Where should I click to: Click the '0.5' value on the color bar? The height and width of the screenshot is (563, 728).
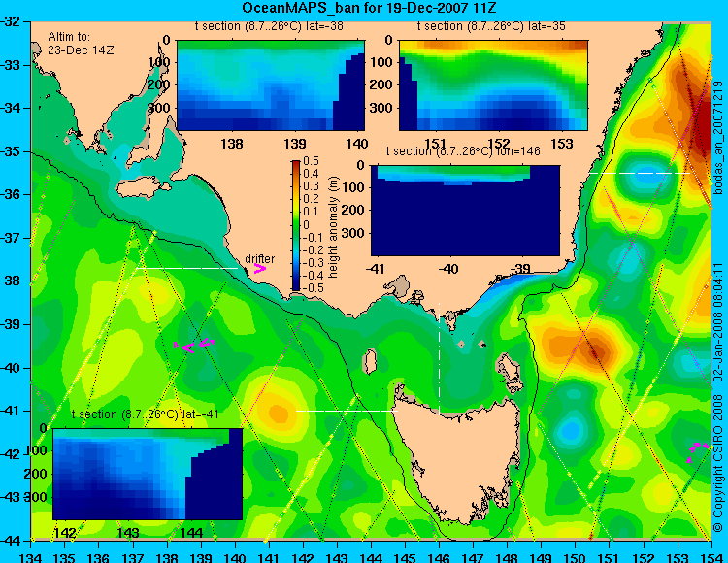[x=311, y=161]
